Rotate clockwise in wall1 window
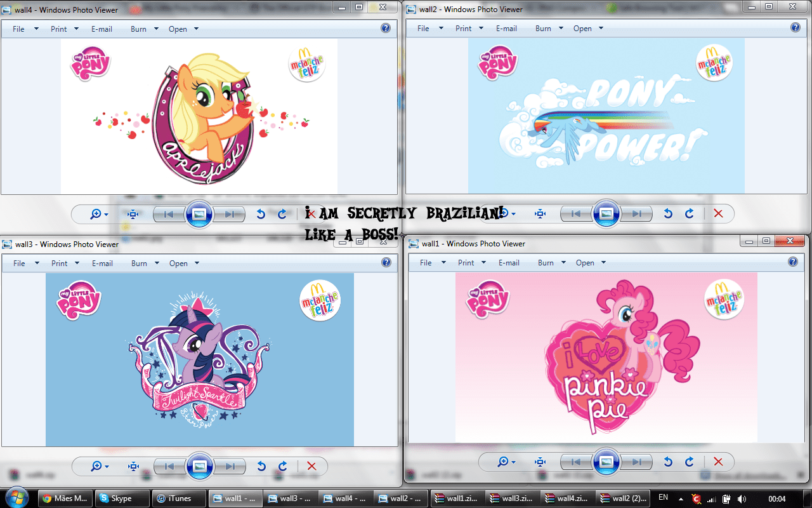The width and height of the screenshot is (812, 508). [x=690, y=462]
